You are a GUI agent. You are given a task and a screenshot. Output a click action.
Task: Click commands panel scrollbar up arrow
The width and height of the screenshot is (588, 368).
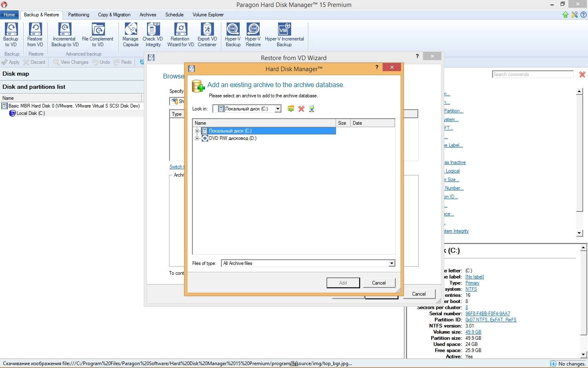click(x=579, y=92)
